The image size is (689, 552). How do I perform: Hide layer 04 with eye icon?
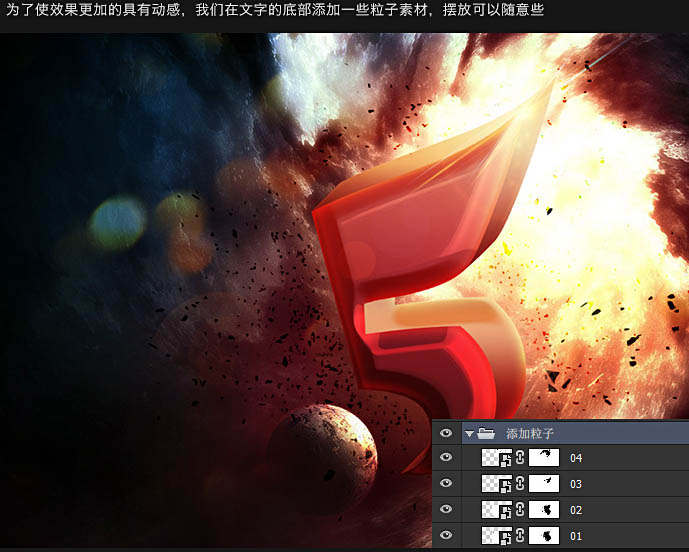[446, 457]
